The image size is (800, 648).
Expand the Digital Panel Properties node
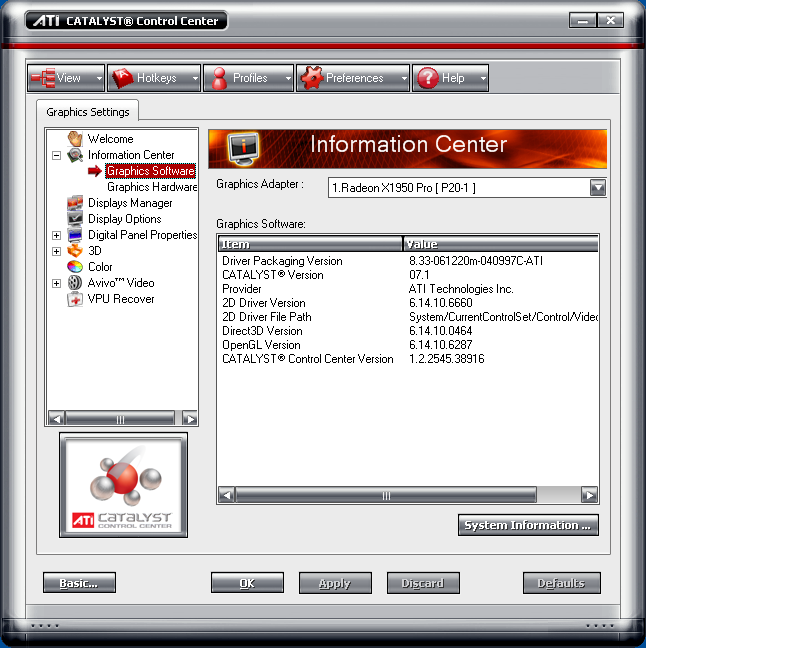57,235
